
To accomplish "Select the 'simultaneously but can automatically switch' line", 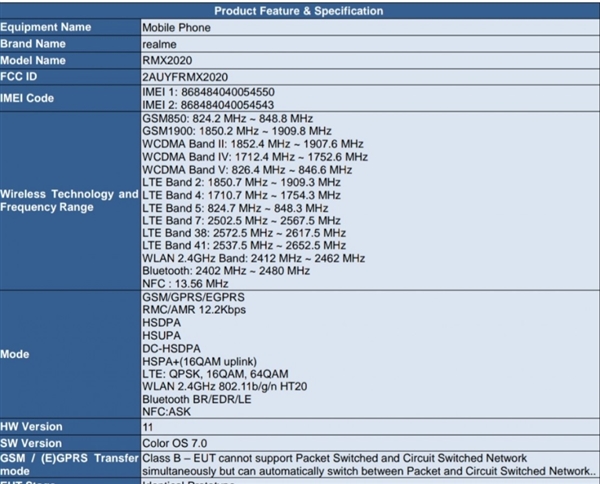I will pos(369,471).
